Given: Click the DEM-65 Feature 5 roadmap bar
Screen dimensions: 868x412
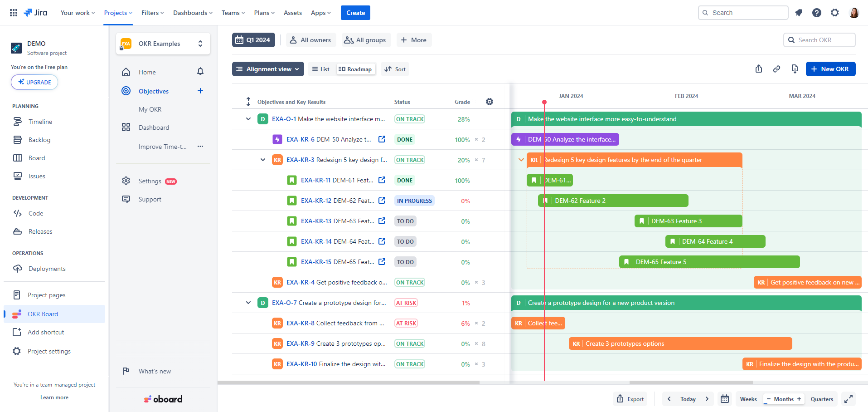Looking at the screenshot, I should (x=709, y=262).
